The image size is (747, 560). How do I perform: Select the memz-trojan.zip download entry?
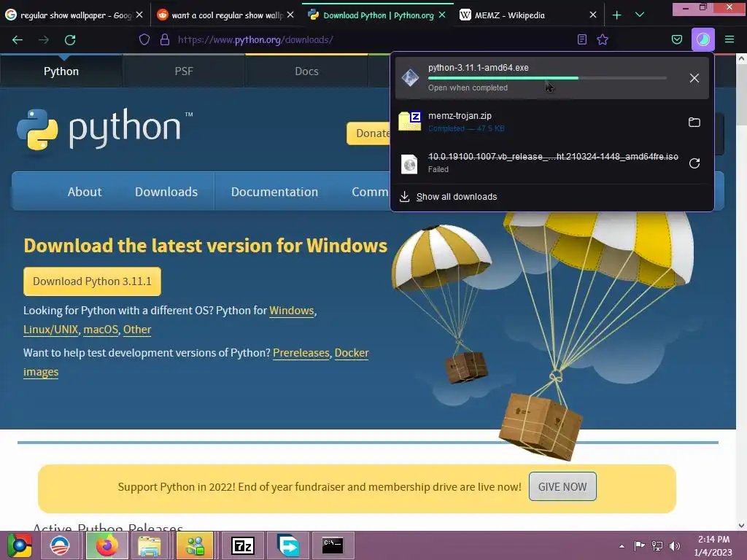point(552,122)
